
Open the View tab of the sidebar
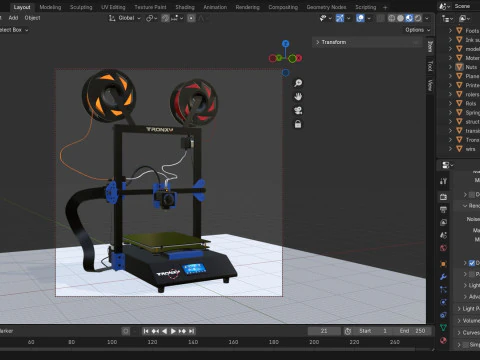(x=430, y=85)
